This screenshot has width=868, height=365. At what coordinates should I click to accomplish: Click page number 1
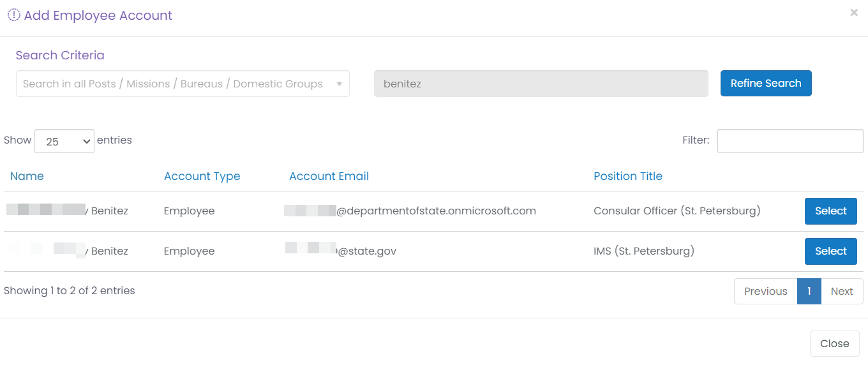click(x=809, y=291)
